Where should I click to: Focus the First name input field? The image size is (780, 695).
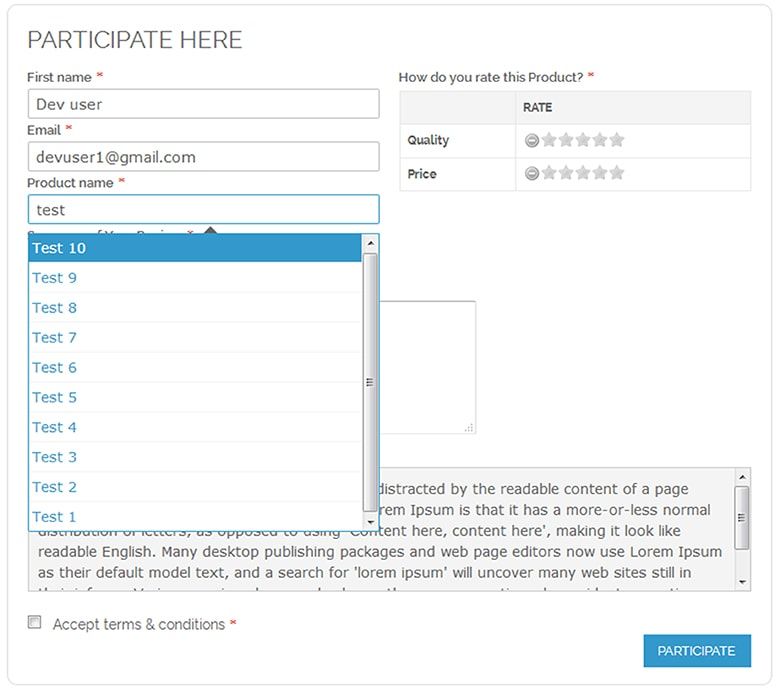[203, 104]
